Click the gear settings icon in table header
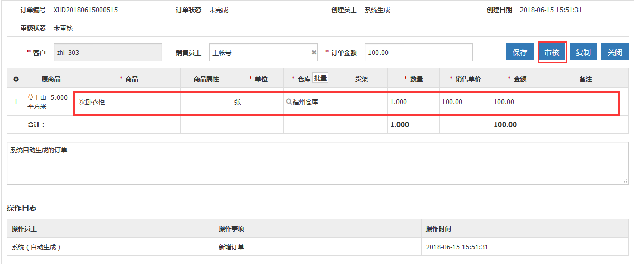Image resolution: width=644 pixels, height=268 pixels. click(x=16, y=79)
